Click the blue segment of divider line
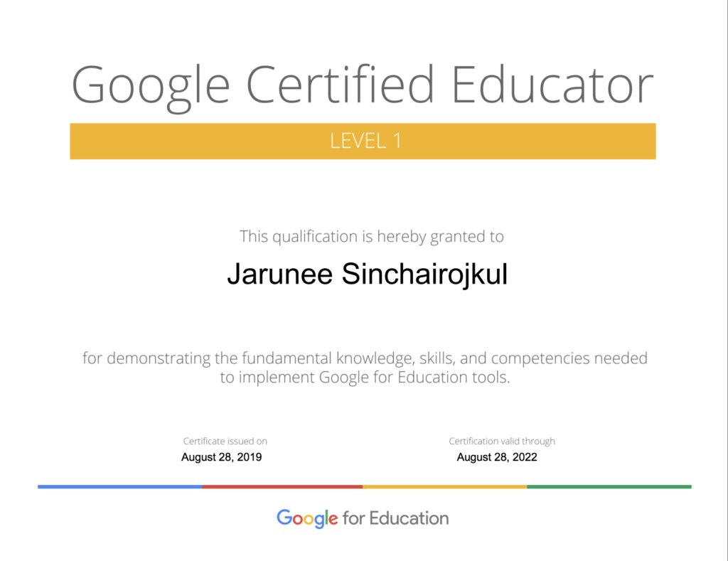 pos(119,486)
